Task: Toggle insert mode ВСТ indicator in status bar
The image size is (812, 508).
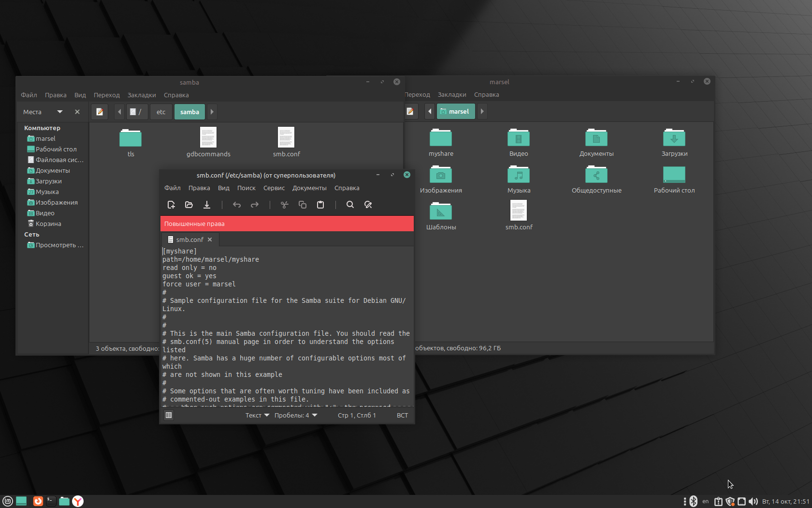Action: [402, 416]
